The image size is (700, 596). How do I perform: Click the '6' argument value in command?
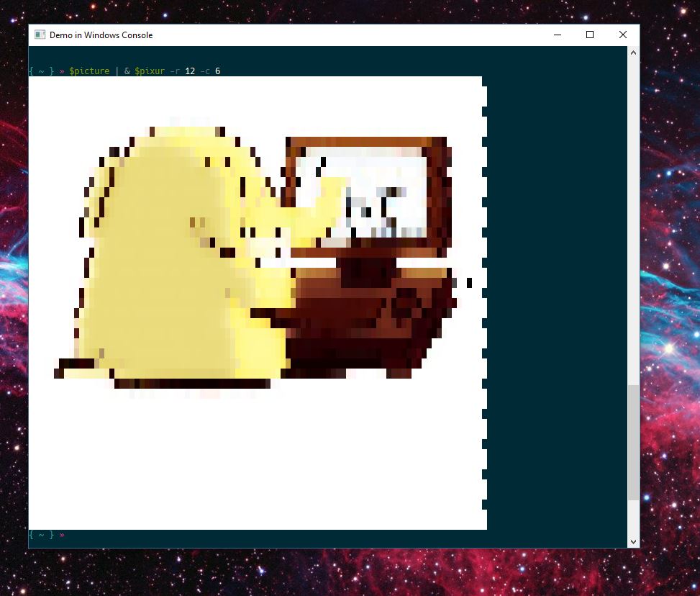pos(217,71)
